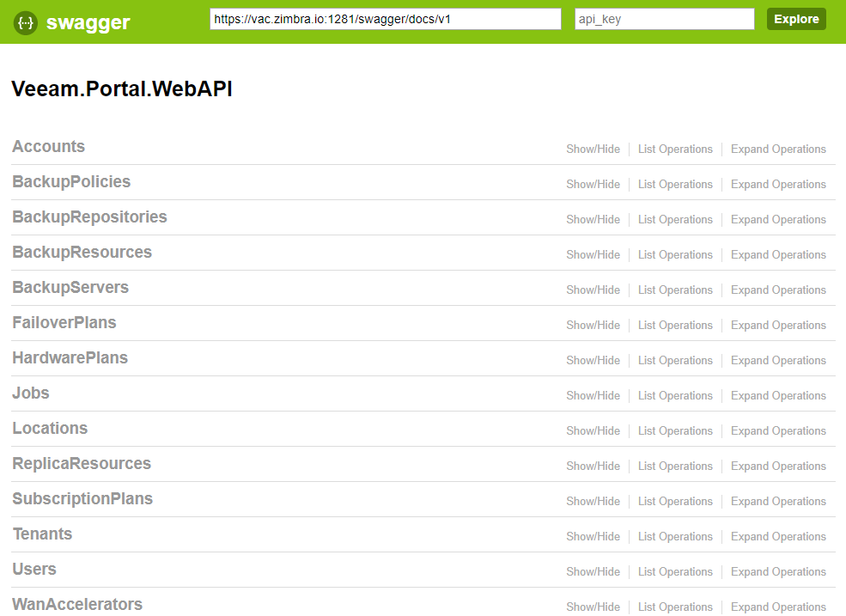Toggle Show/Hide for BackupRepositories
Image resolution: width=846 pixels, height=616 pixels.
pos(593,219)
